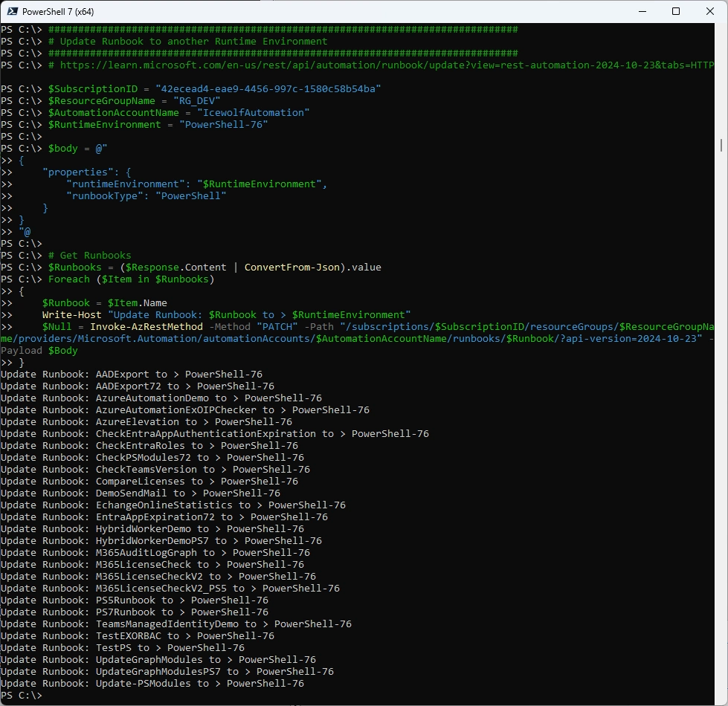Click the Write-Host command
Screen dimensions: 728x706
coord(71,315)
